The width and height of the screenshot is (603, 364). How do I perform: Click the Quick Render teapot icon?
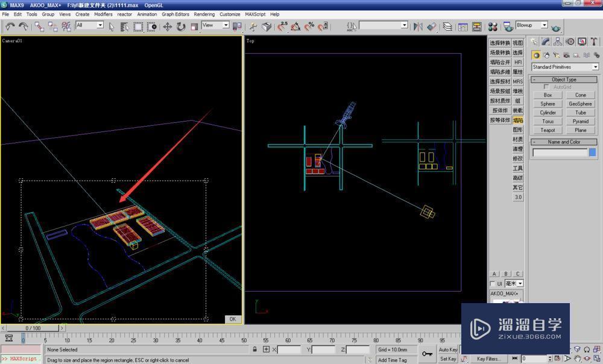point(555,27)
